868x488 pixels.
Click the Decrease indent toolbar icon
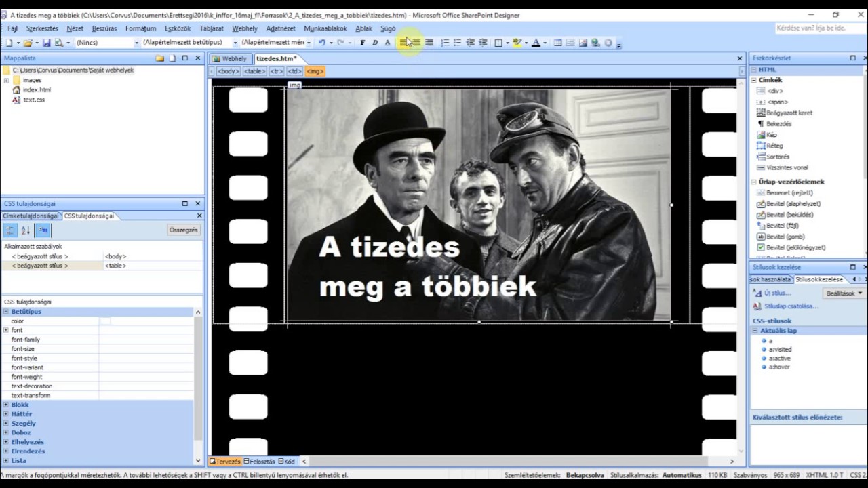[x=471, y=43]
